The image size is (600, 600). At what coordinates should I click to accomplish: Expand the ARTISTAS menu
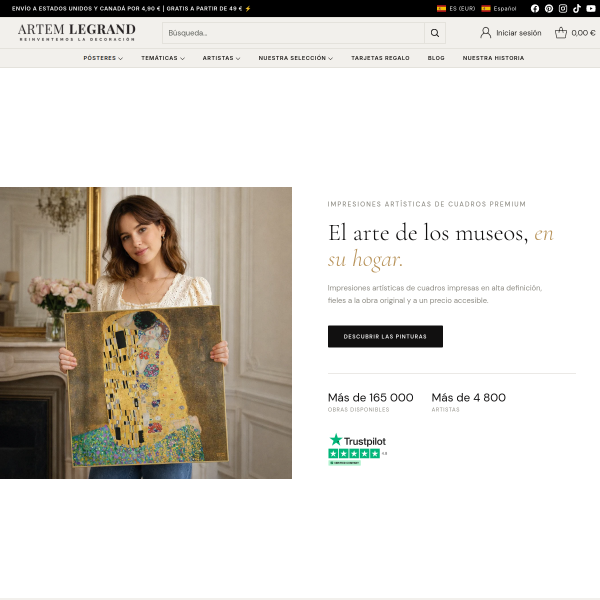pos(221,58)
